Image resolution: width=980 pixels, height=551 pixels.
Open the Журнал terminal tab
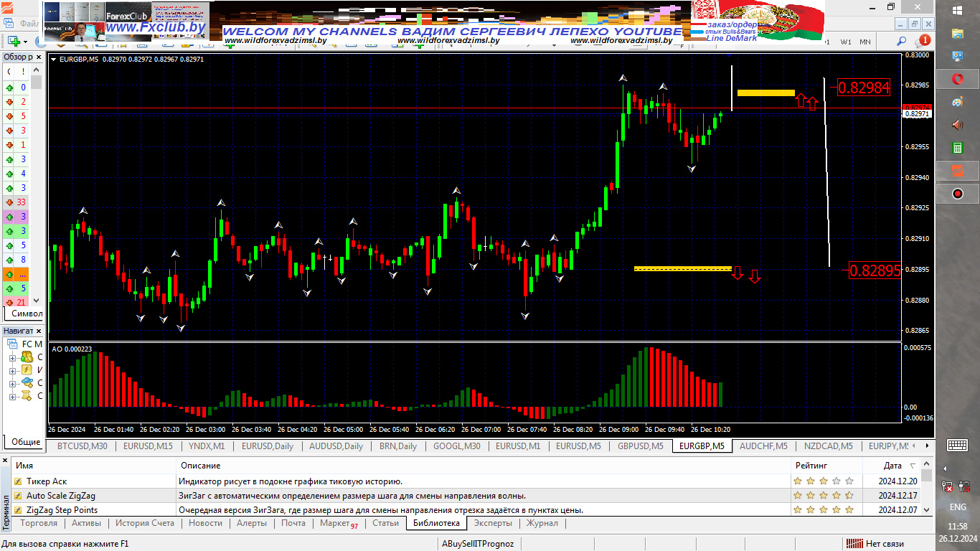tap(542, 524)
